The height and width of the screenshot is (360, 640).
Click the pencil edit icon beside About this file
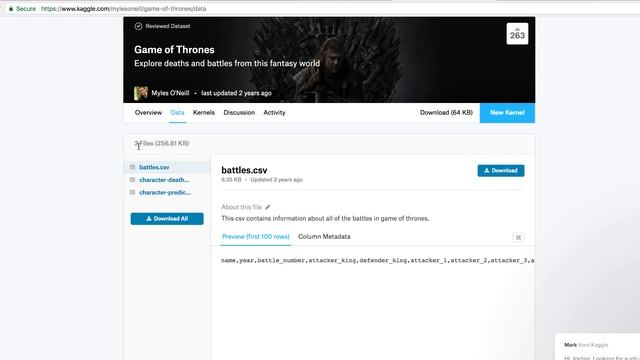point(267,207)
